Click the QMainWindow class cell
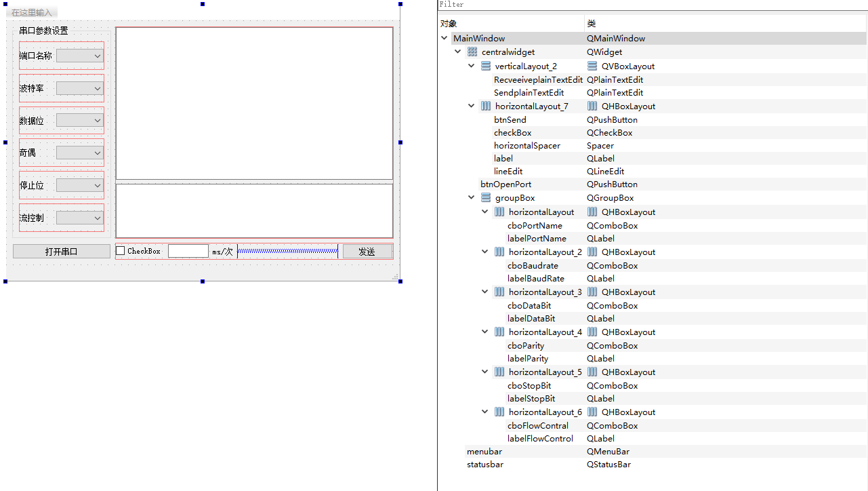The width and height of the screenshot is (868, 491). coord(616,39)
